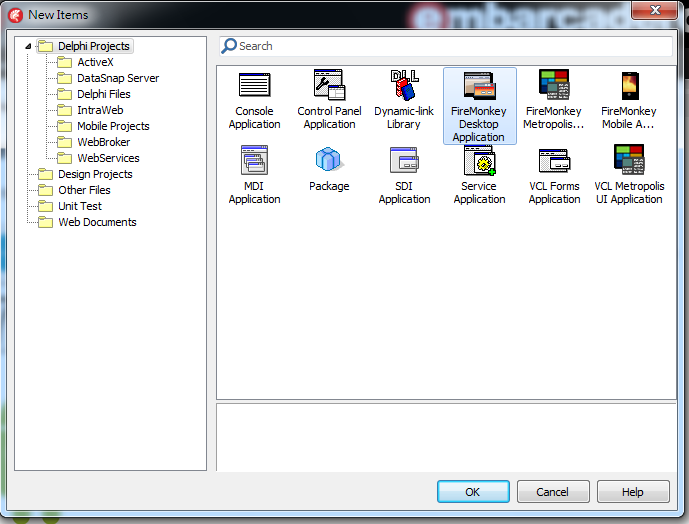This screenshot has height=524, width=689.
Task: Choose the SDI Application icon
Action: pos(404,160)
